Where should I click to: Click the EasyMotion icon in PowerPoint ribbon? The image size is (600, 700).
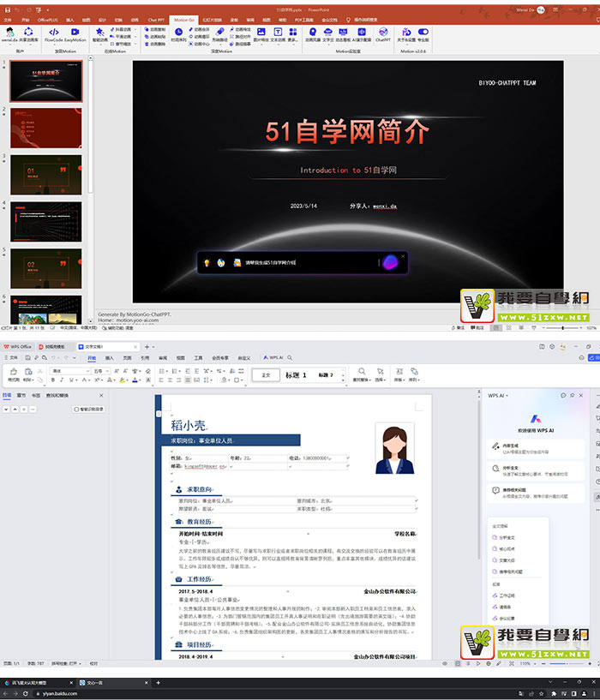(x=75, y=33)
